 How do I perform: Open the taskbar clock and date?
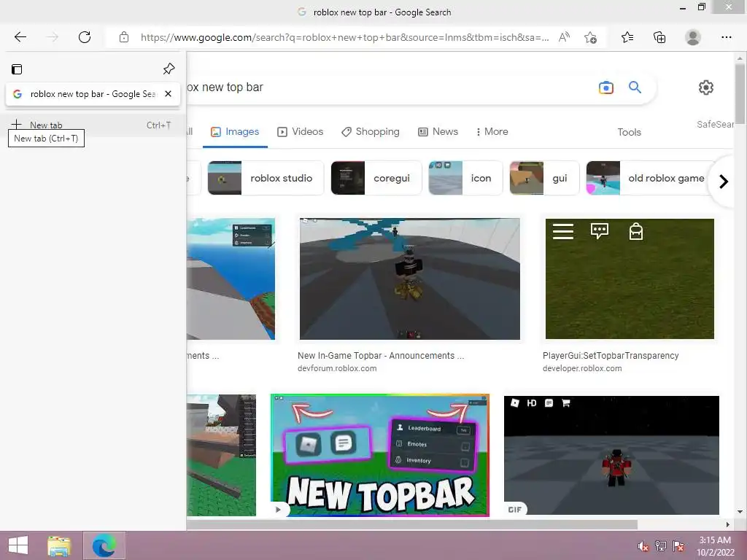coord(715,546)
